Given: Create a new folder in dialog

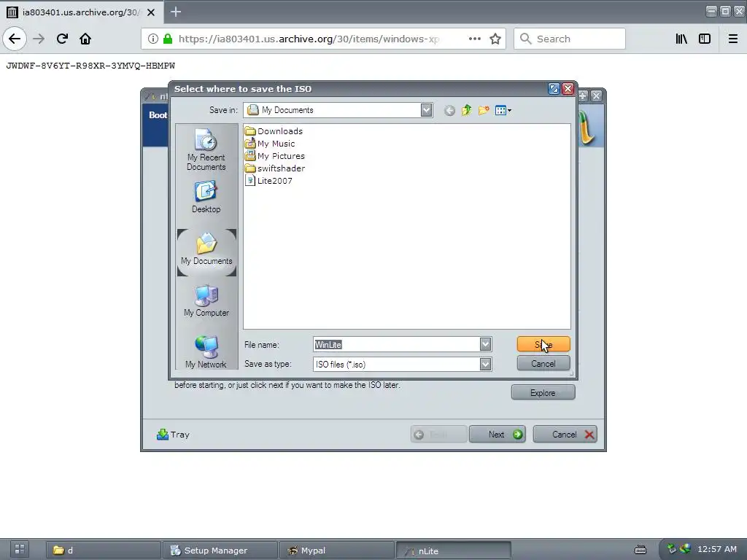Looking at the screenshot, I should pos(484,111).
